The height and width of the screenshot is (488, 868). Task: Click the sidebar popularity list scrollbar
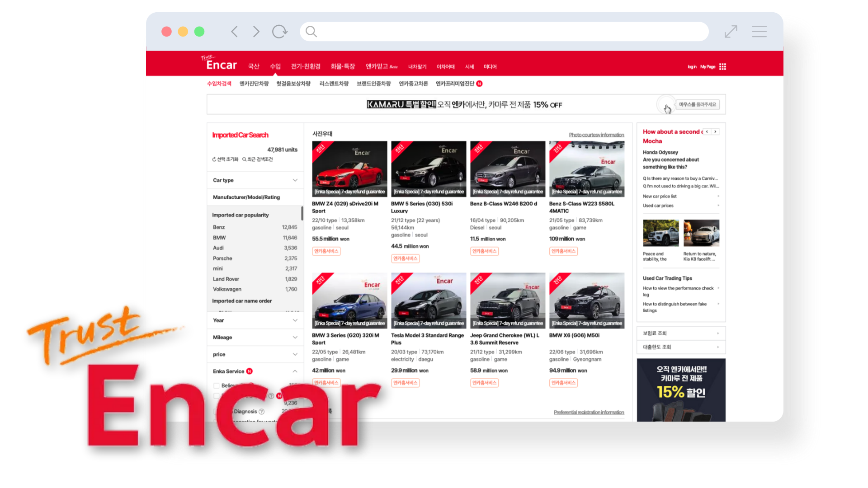(x=302, y=213)
